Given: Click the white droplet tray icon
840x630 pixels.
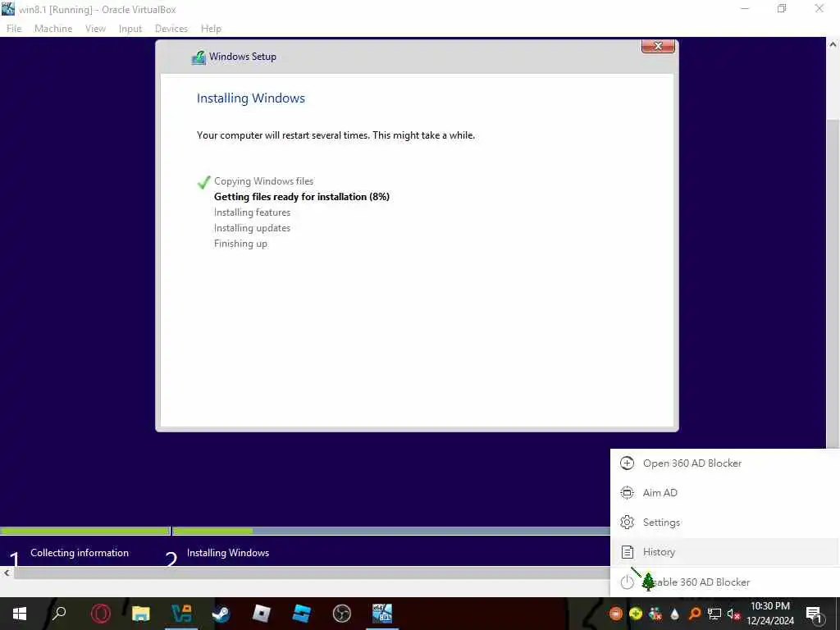Looking at the screenshot, I should coord(674,614).
